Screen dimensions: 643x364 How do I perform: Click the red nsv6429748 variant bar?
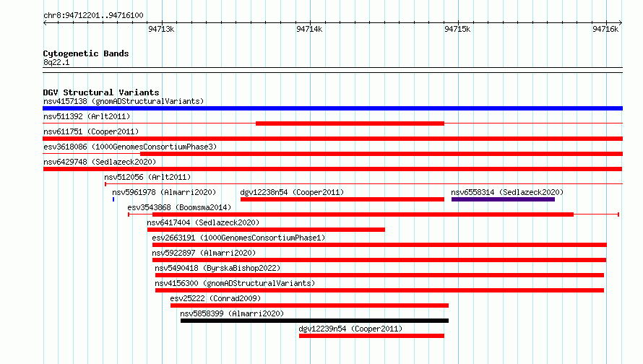click(332, 169)
